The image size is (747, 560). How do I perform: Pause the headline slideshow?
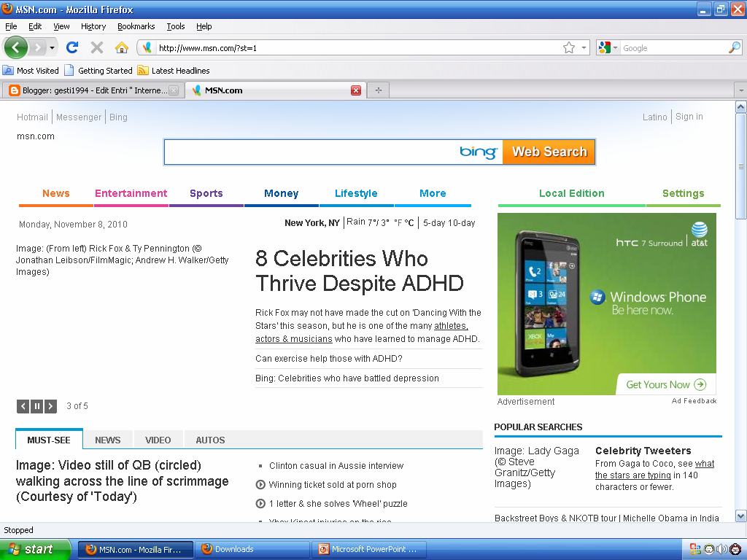click(36, 406)
